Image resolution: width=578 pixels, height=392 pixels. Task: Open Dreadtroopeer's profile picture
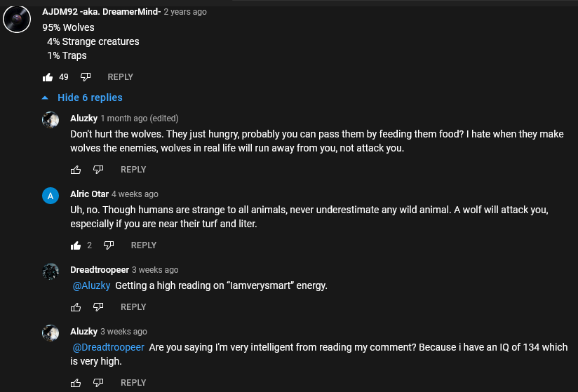50,271
